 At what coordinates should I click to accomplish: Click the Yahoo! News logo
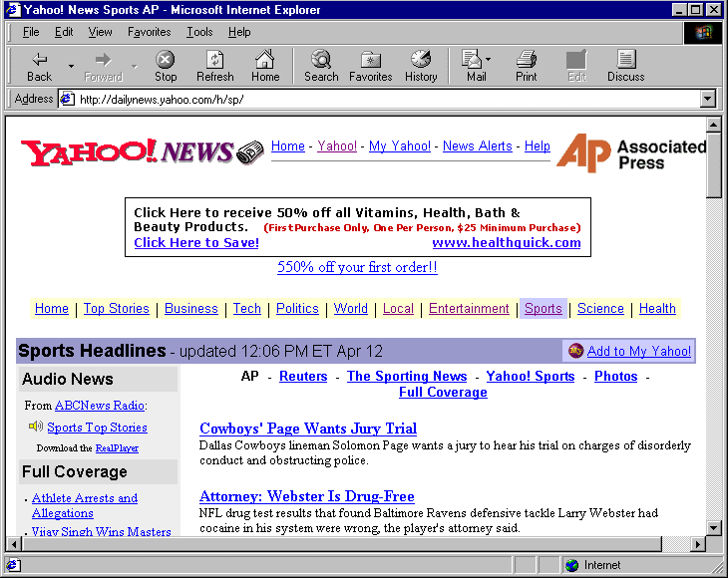[x=142, y=151]
